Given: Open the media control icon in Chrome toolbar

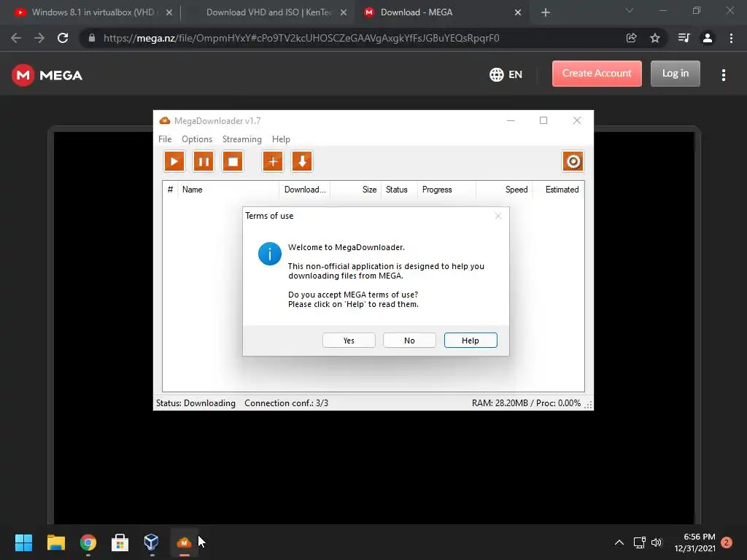Looking at the screenshot, I should (x=684, y=38).
